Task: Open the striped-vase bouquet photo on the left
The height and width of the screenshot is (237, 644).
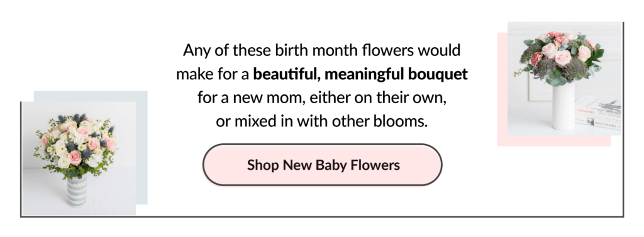Action: coord(79,158)
